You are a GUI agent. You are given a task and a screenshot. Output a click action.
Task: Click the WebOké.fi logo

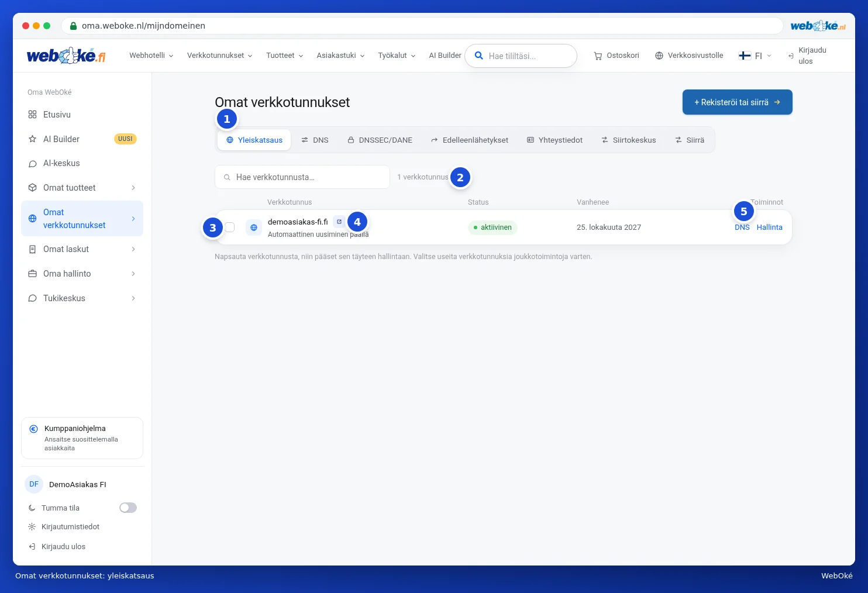(x=66, y=56)
